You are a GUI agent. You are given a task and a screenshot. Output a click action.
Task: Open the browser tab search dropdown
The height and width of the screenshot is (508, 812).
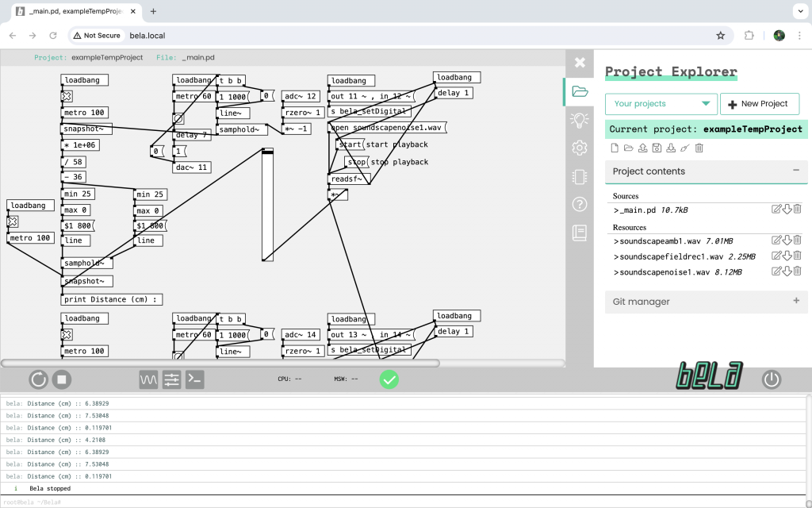pyautogui.click(x=800, y=11)
